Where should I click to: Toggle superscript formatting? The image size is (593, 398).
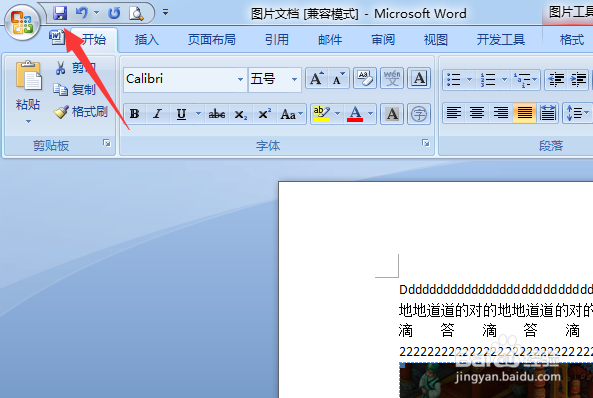[264, 113]
